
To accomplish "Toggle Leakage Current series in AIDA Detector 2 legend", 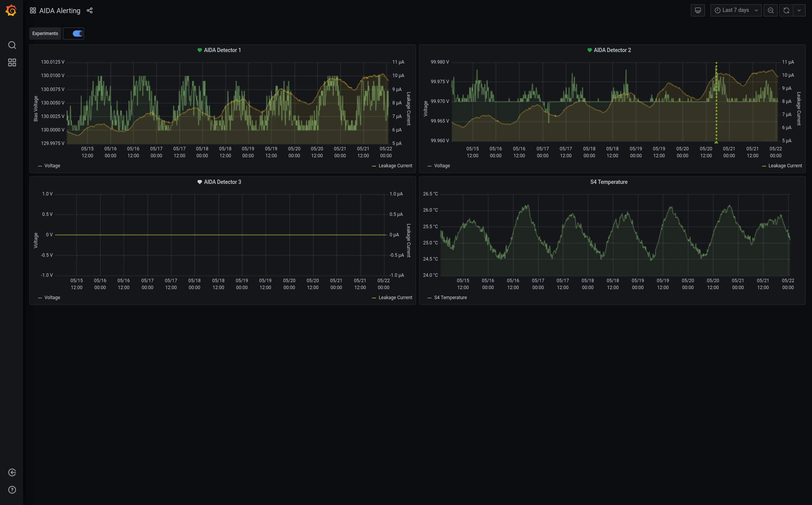I will point(785,166).
